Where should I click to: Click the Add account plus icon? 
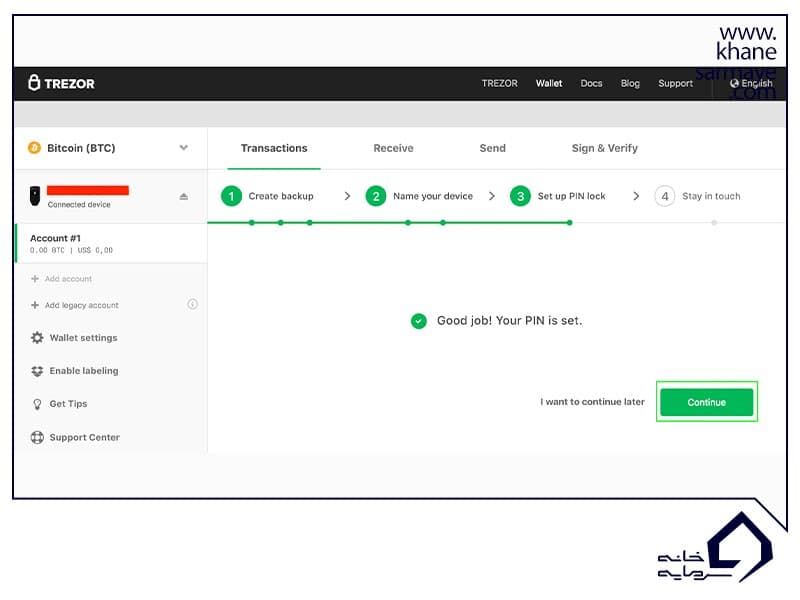tap(35, 279)
